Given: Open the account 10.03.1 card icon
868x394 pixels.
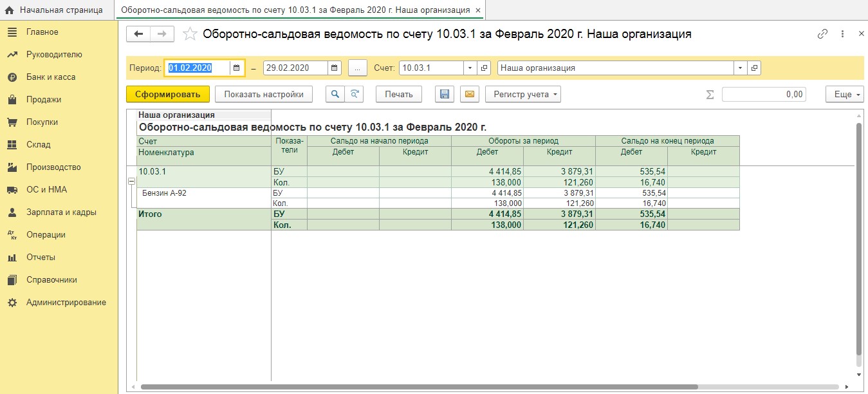Looking at the screenshot, I should point(484,68).
